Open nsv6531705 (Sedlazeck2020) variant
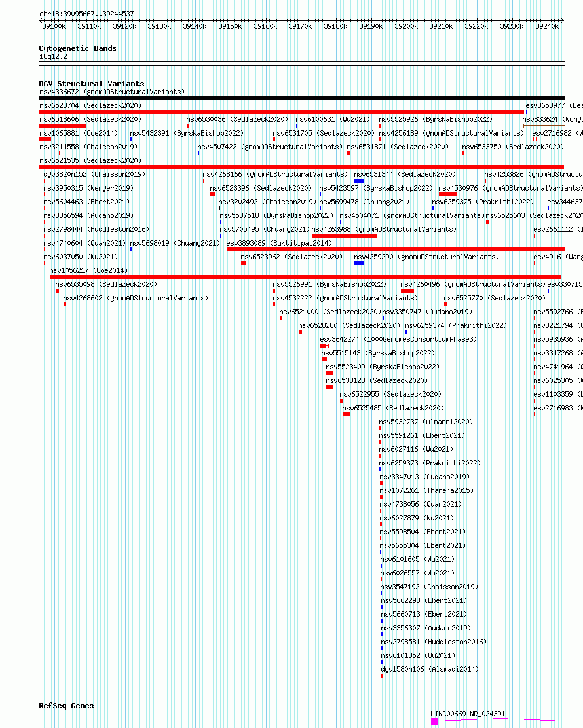The height and width of the screenshot is (728, 583). click(x=324, y=134)
